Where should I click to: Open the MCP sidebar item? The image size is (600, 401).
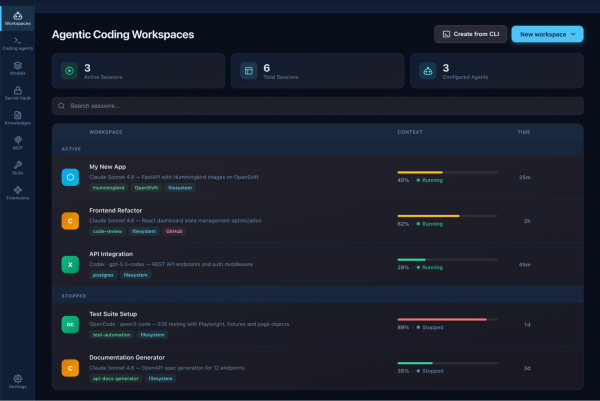point(18,143)
